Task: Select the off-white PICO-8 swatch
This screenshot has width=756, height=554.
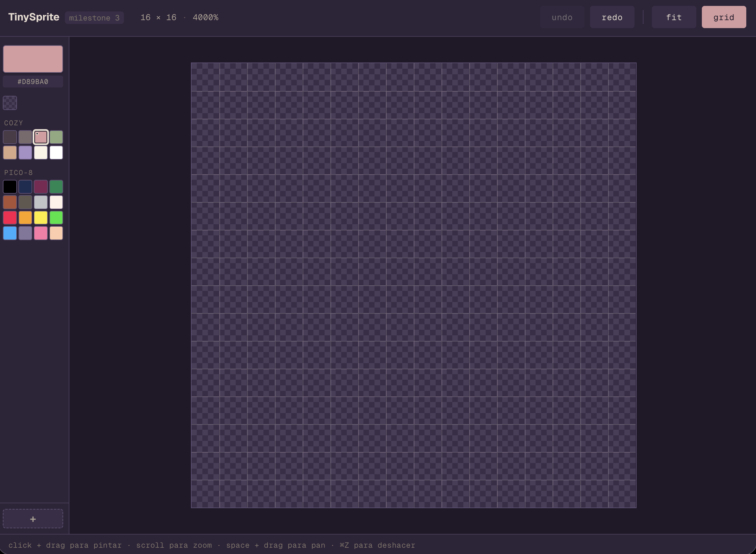Action: (56, 202)
